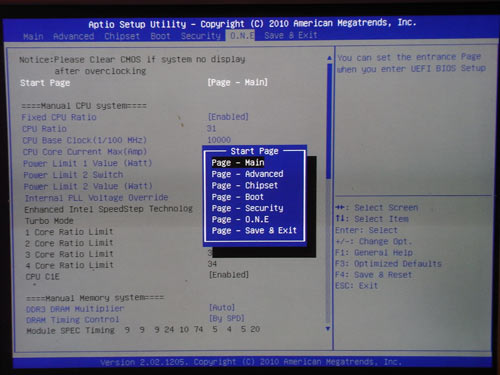
Task: Toggle Fixed CPU Ratio [Enabled] value
Action: [228, 117]
